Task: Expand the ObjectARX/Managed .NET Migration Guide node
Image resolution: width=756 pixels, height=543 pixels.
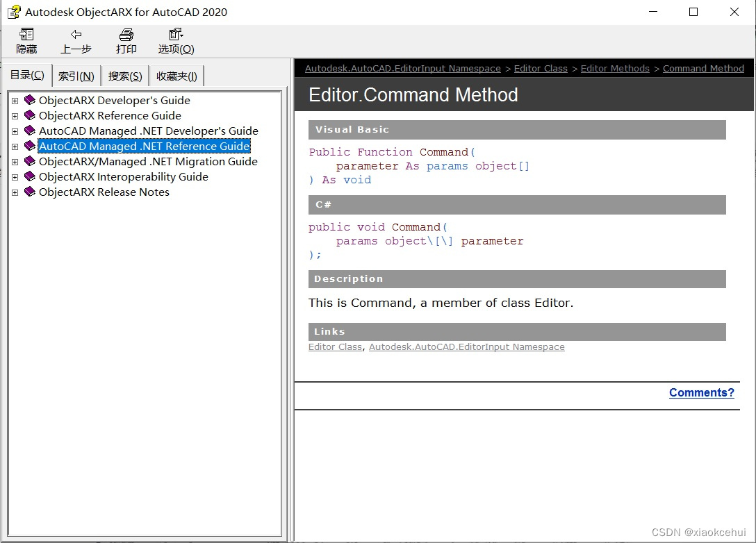Action: click(x=15, y=162)
